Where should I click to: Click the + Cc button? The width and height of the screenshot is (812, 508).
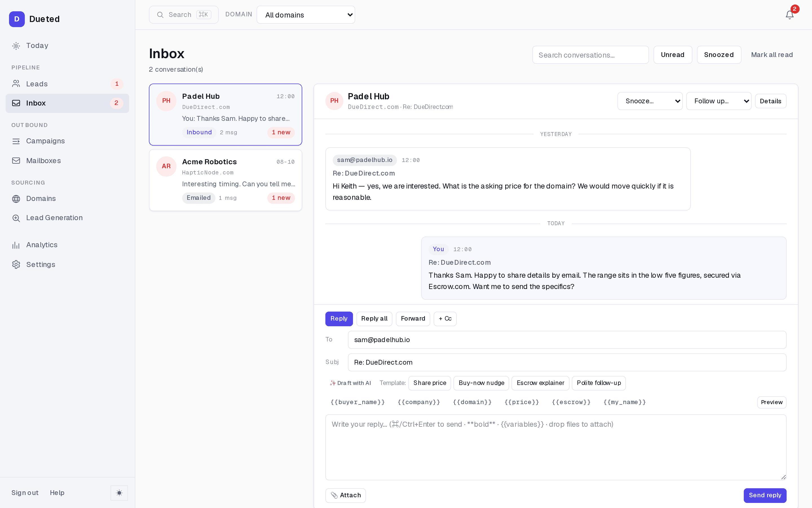point(445,319)
